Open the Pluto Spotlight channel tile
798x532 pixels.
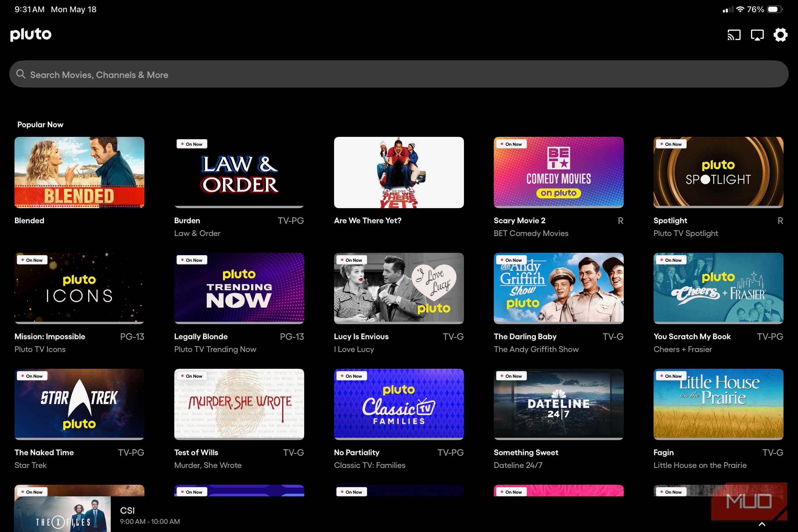click(x=718, y=173)
